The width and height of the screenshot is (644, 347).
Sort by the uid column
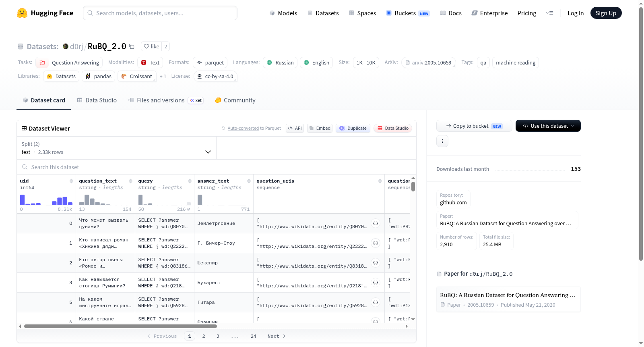71,181
